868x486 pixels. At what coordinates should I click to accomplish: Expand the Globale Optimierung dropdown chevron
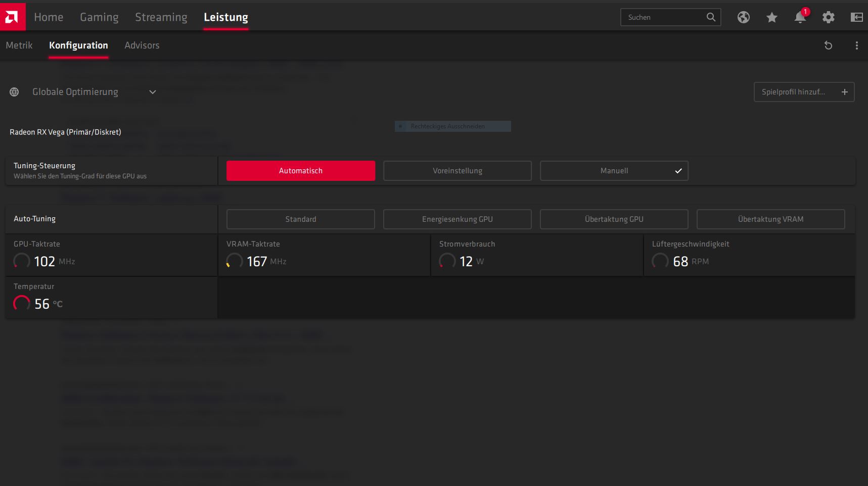(153, 92)
